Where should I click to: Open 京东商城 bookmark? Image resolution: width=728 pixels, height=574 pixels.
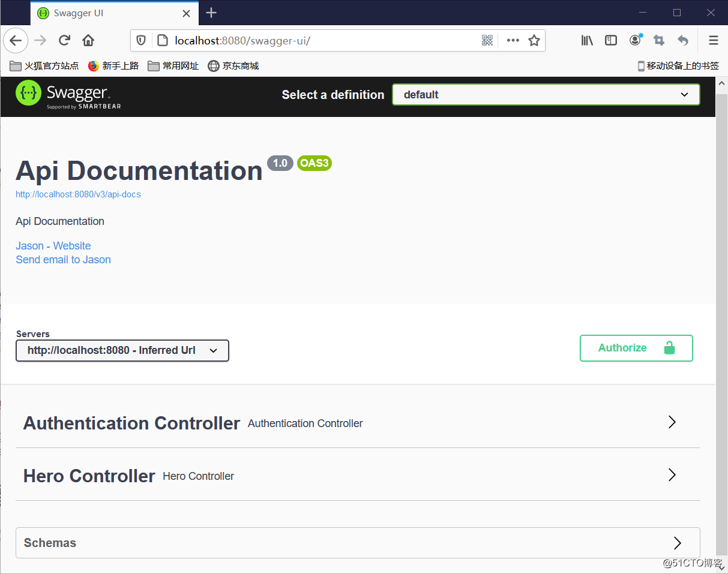[233, 66]
